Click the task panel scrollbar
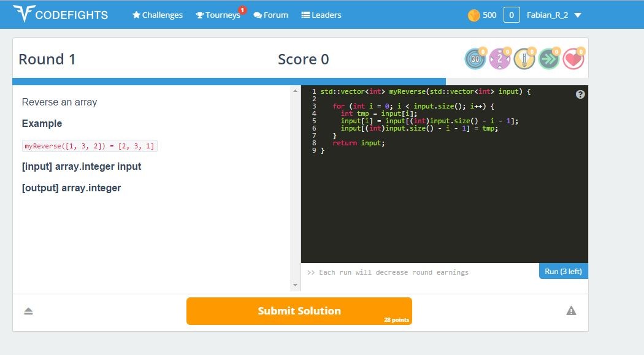The image size is (644, 355). click(x=296, y=184)
